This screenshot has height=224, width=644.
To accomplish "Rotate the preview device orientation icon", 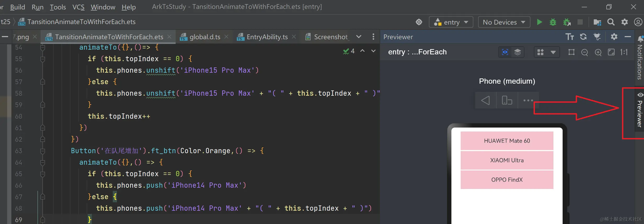I will click(507, 100).
